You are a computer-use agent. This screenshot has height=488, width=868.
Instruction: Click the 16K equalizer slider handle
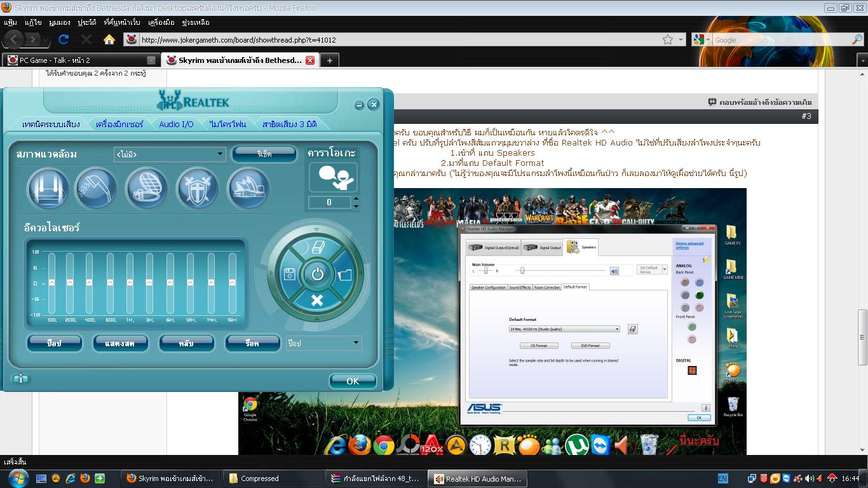232,282
